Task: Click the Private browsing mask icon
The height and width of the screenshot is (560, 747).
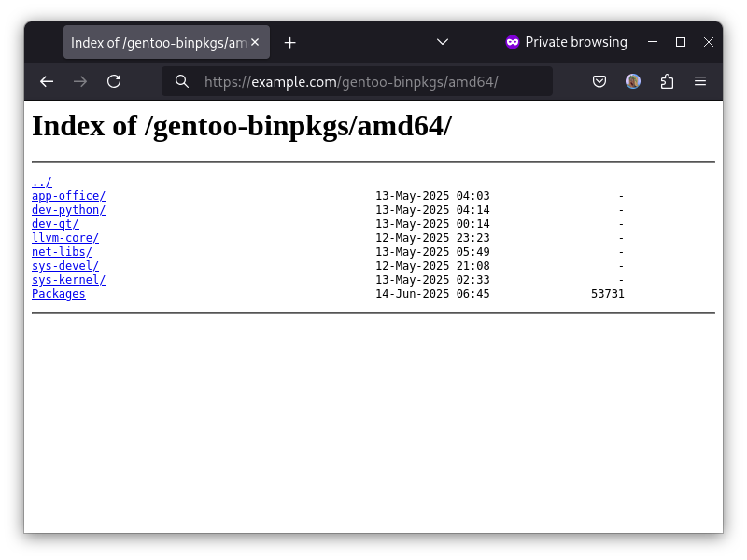Action: [512, 42]
